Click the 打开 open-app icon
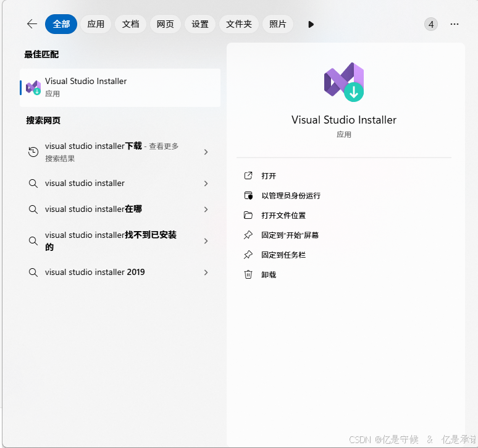Viewport: 478px width, 448px height. 248,175
